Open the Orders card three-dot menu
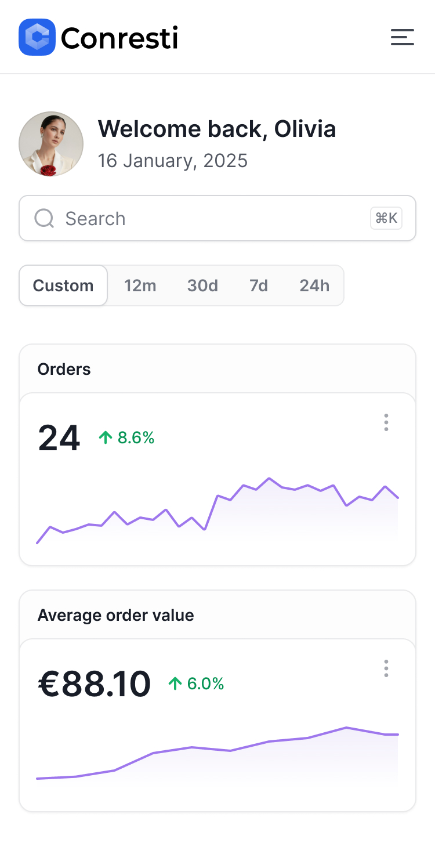The width and height of the screenshot is (435, 868). 386,422
